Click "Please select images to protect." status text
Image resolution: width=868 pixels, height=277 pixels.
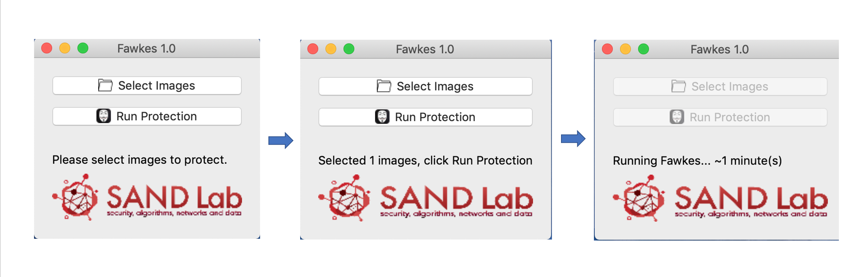[139, 160]
